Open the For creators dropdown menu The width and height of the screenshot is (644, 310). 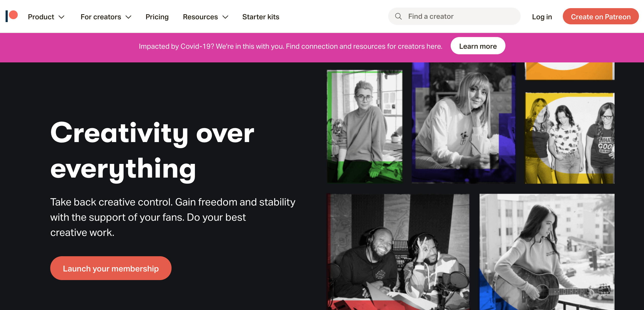pyautogui.click(x=106, y=17)
